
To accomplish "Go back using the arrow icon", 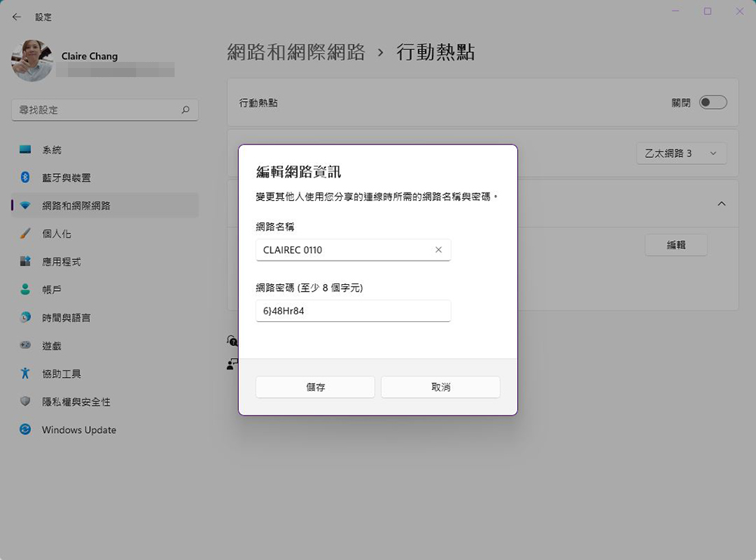I will (x=17, y=17).
